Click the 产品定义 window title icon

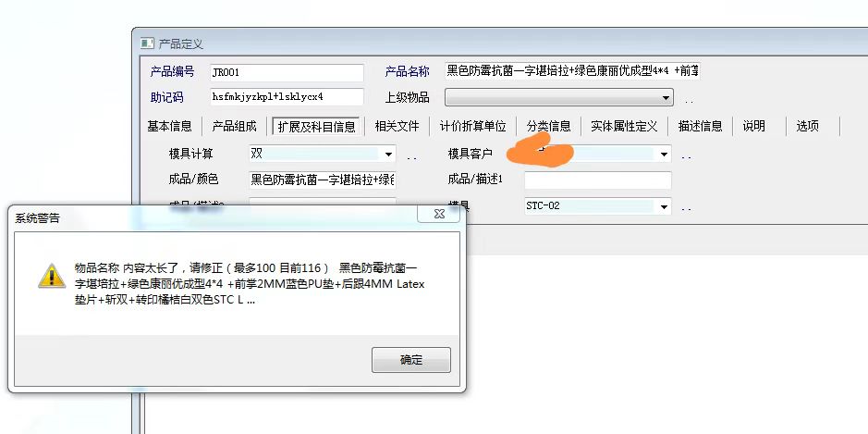coord(147,43)
